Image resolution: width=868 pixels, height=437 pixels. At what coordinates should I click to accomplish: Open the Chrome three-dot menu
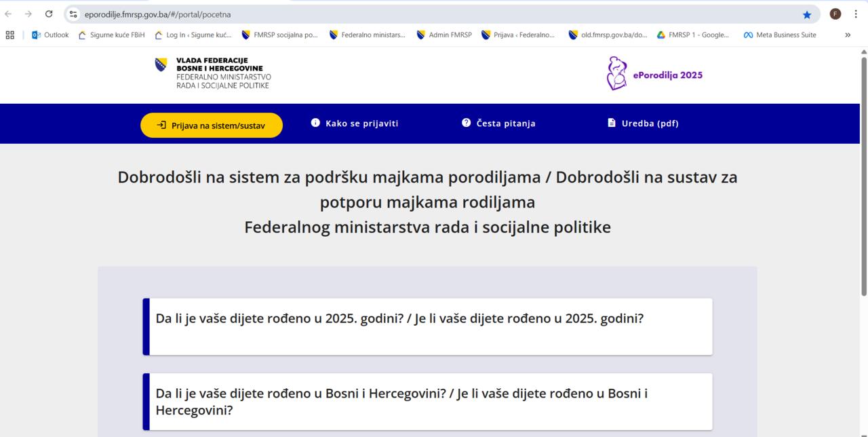point(856,14)
